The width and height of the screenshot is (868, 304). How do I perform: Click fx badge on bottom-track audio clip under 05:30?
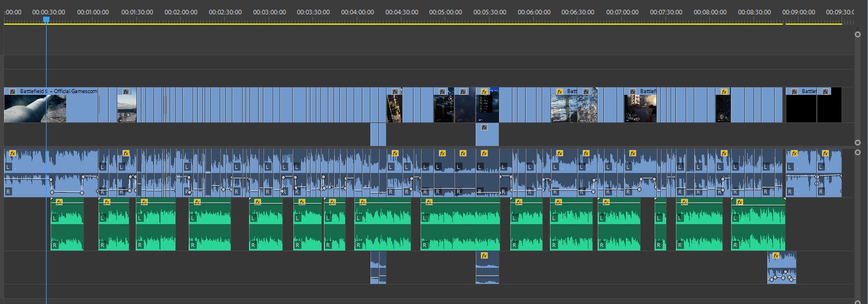click(484, 256)
